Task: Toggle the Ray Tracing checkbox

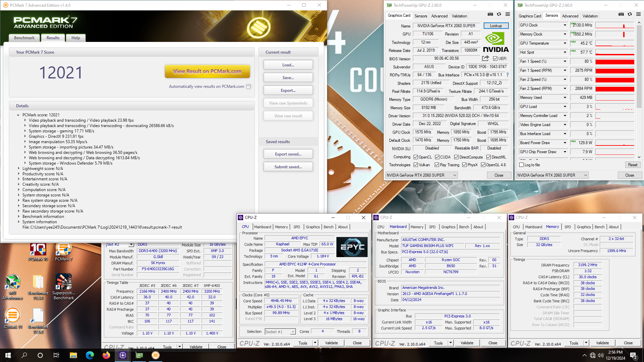Action: [x=437, y=165]
